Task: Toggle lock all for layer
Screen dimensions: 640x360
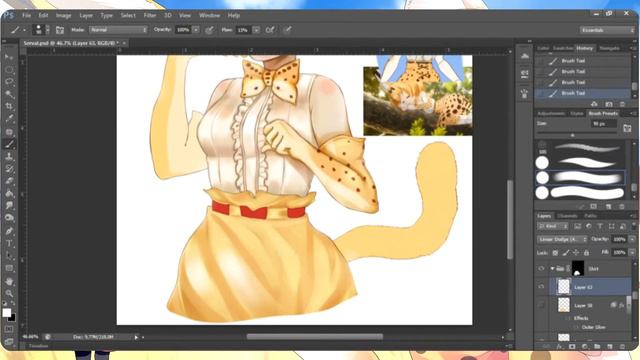Action: pos(587,253)
